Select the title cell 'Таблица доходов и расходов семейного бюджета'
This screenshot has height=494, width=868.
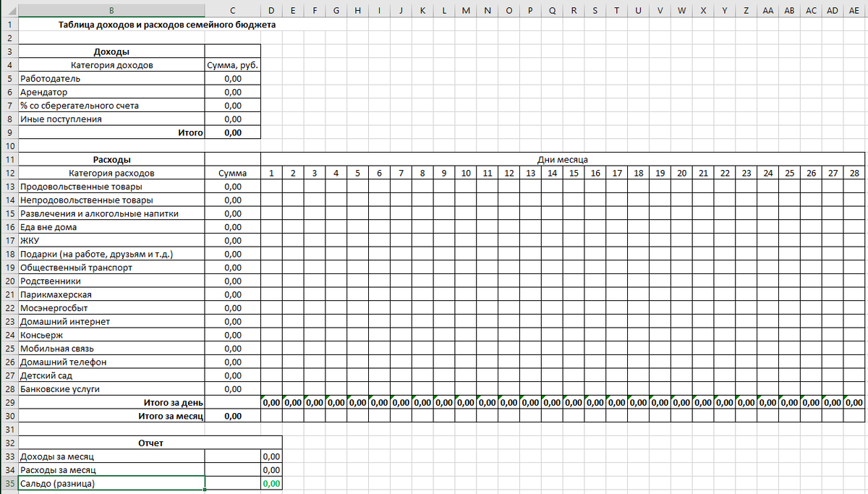[x=166, y=24]
